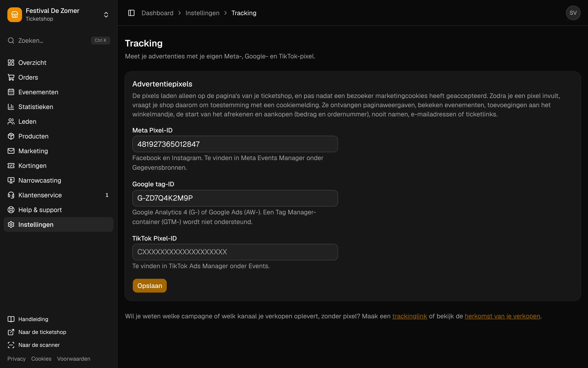This screenshot has height=368, width=588.
Task: Click the Kortingen ticket icon
Action: tap(11, 166)
